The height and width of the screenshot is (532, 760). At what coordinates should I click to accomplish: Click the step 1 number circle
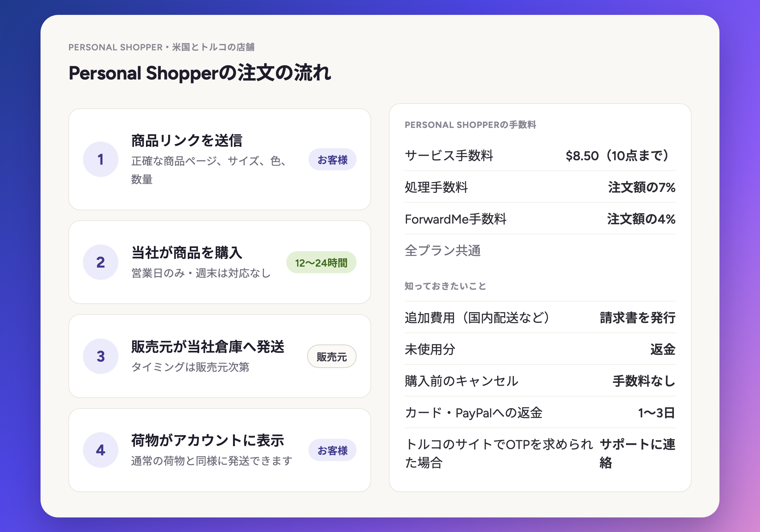101,159
